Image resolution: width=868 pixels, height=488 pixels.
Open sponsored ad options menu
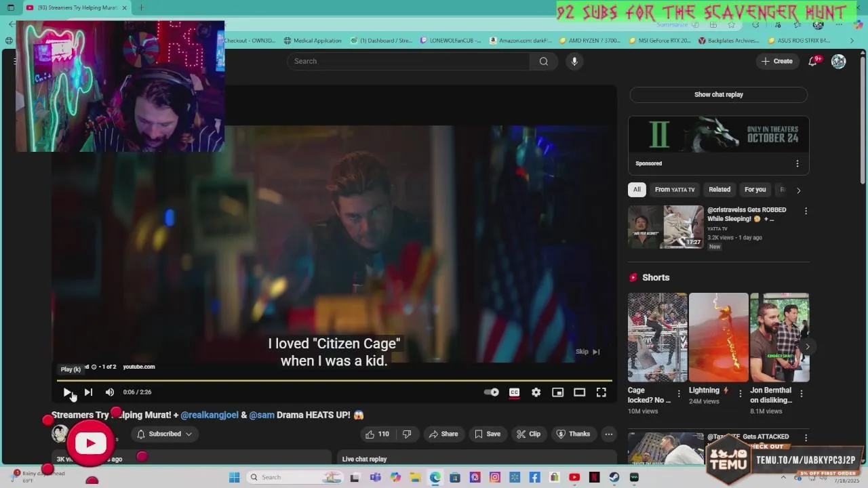click(x=797, y=163)
